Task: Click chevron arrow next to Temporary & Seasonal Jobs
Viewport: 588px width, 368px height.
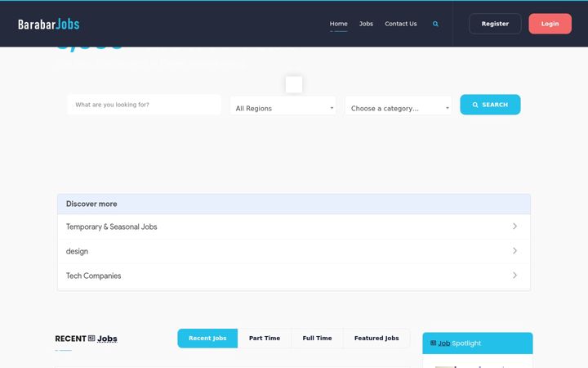Action: (514, 226)
